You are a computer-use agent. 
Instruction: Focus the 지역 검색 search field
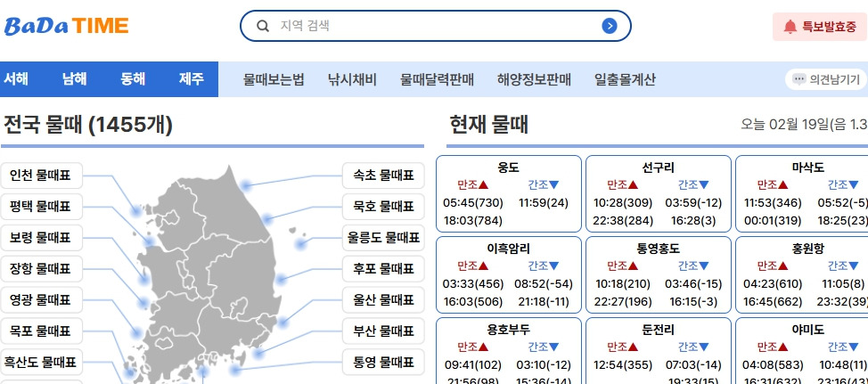436,26
